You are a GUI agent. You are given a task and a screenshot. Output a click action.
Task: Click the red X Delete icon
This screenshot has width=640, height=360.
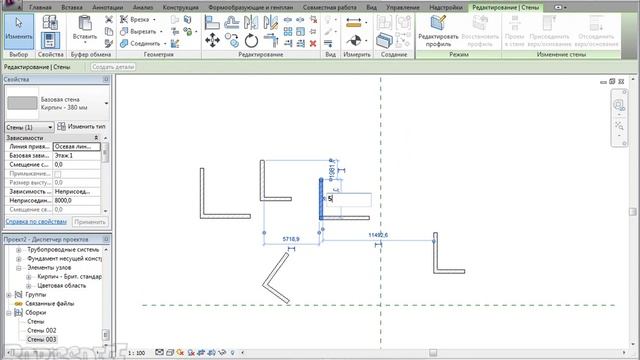[x=313, y=43]
